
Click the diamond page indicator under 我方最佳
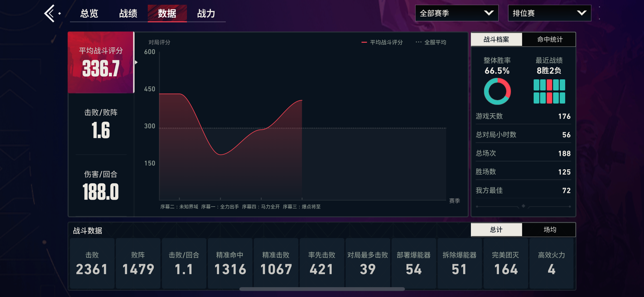click(523, 206)
